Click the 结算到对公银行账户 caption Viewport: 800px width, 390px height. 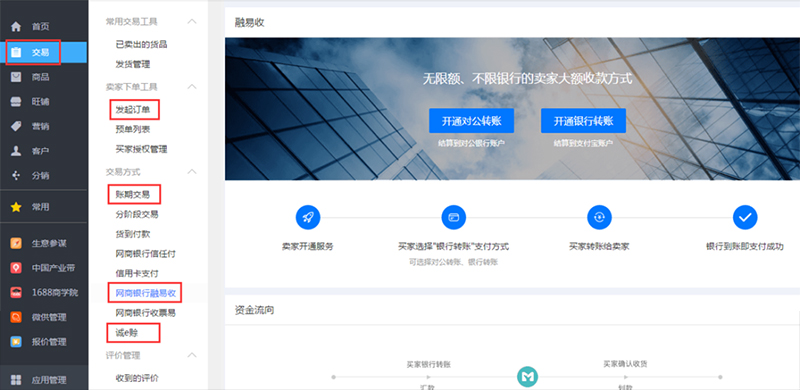(x=471, y=143)
